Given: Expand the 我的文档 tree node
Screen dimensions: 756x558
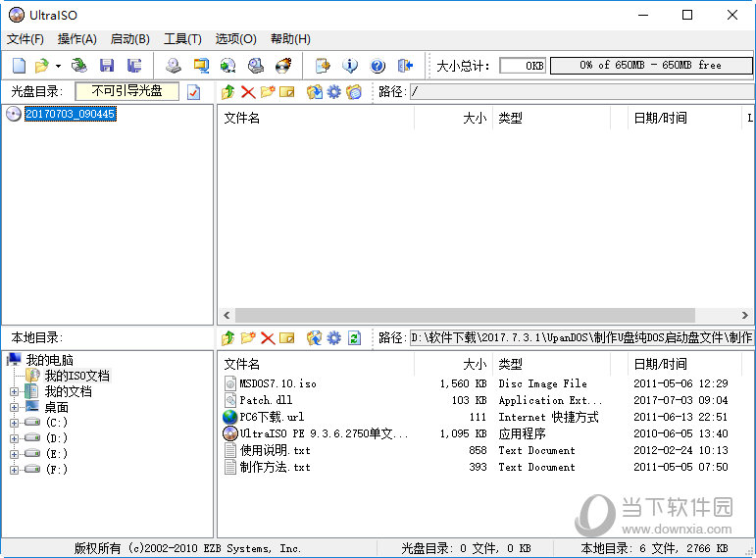Looking at the screenshot, I should 14,391.
